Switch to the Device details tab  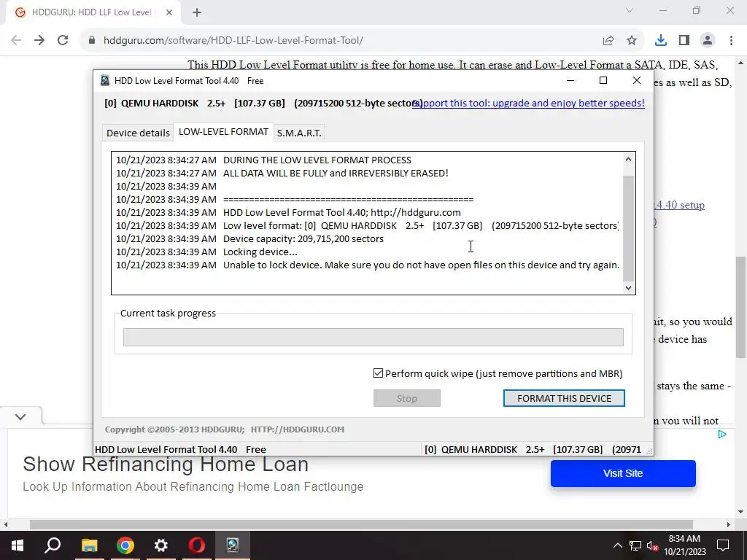point(138,133)
